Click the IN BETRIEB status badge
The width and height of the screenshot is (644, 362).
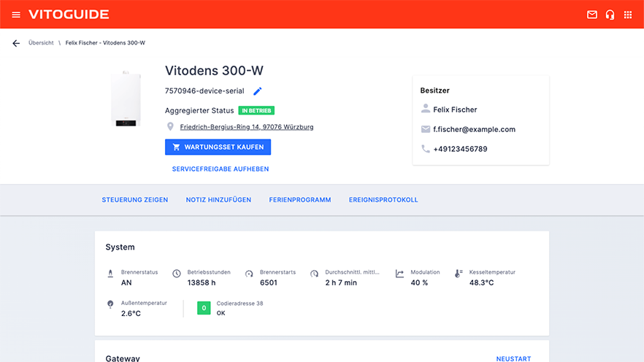coord(256,111)
